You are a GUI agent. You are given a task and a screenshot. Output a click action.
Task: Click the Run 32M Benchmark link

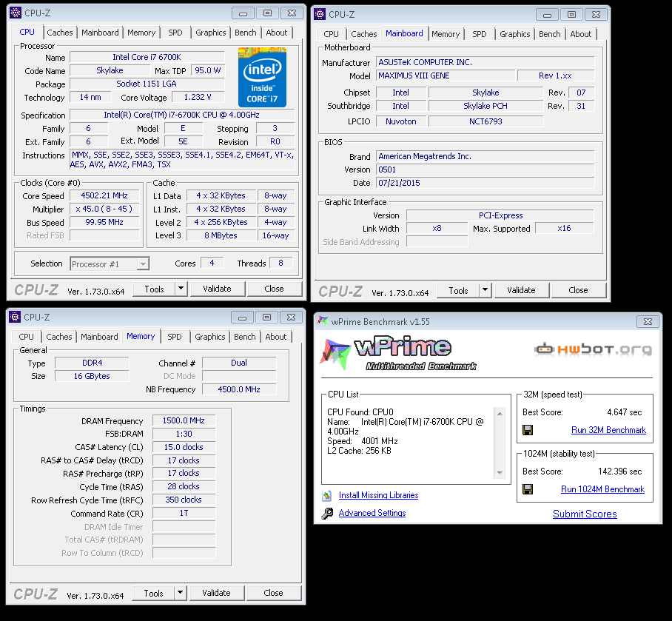tap(608, 430)
